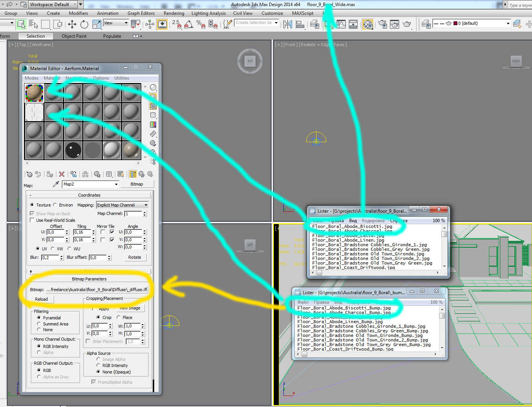Open Select by Name tool

34,24
